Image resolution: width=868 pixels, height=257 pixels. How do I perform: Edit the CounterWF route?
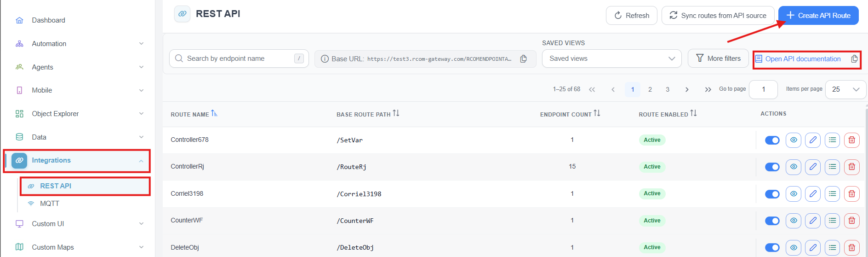813,221
